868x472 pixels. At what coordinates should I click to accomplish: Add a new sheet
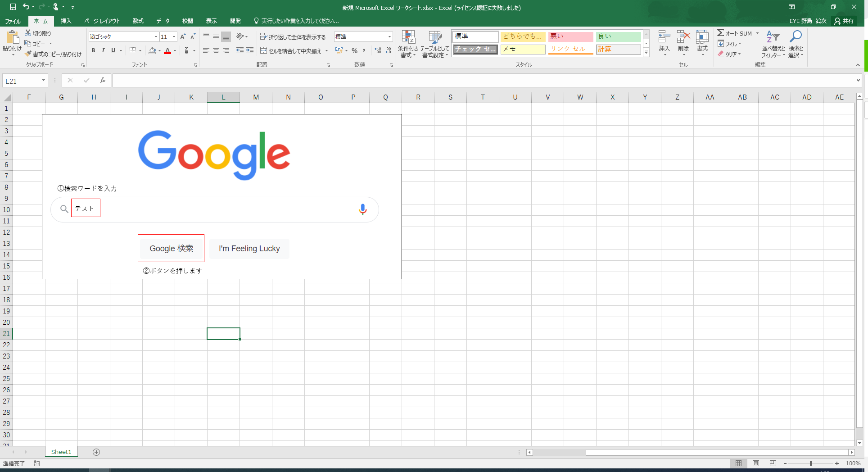pyautogui.click(x=96, y=452)
